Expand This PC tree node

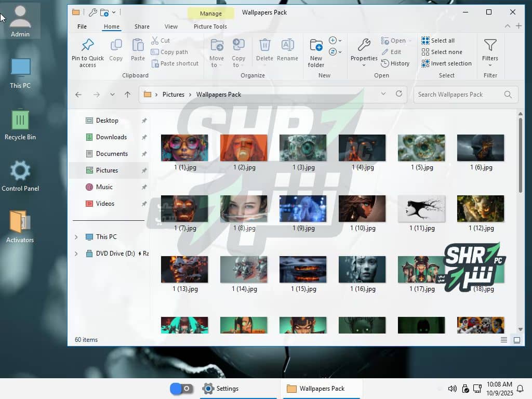tap(76, 237)
